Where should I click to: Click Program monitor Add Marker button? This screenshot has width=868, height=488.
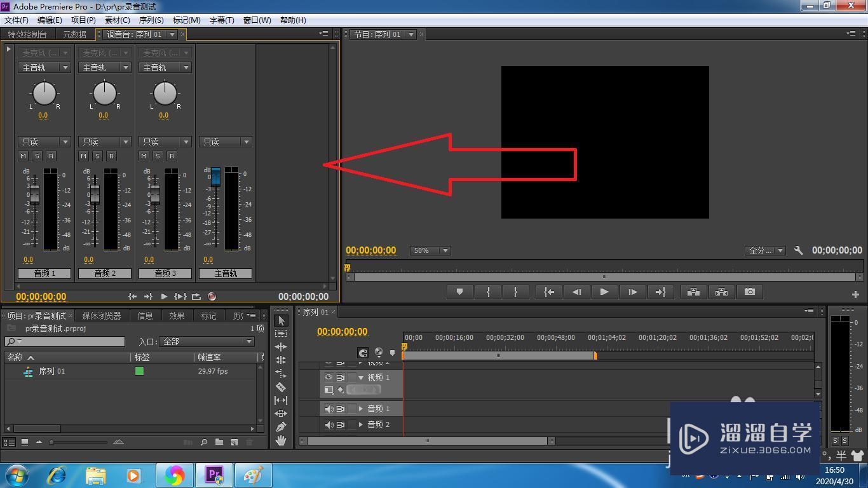click(459, 292)
